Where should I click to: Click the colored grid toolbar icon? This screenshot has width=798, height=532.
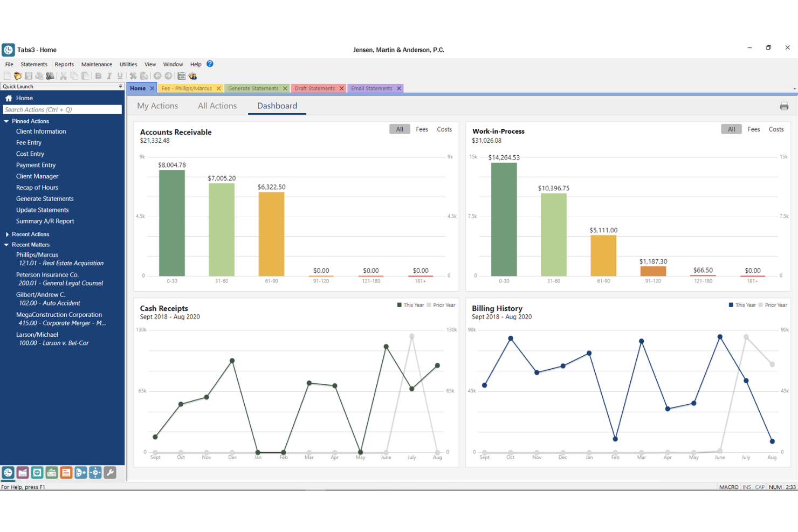182,76
